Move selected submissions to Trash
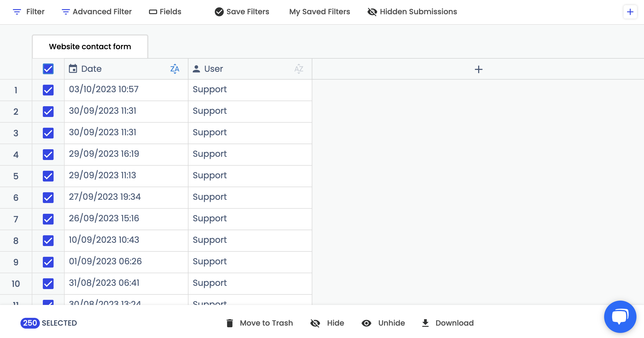This screenshot has width=644, height=338. click(260, 323)
